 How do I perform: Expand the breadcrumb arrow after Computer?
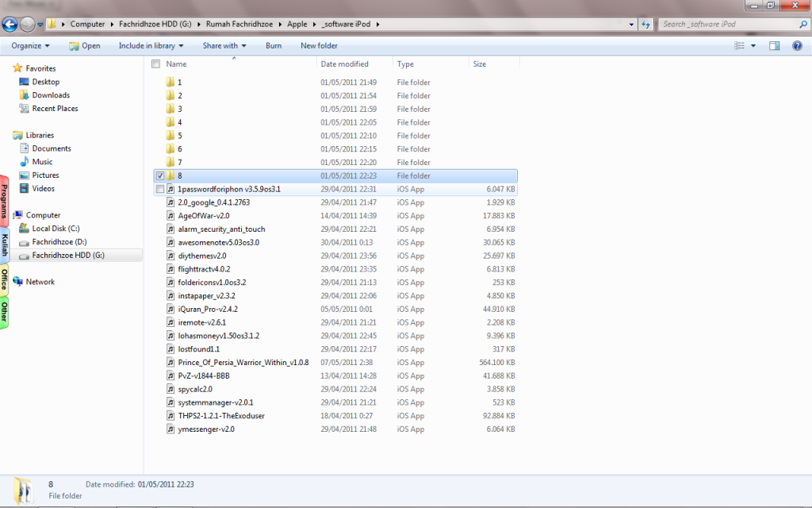[112, 25]
